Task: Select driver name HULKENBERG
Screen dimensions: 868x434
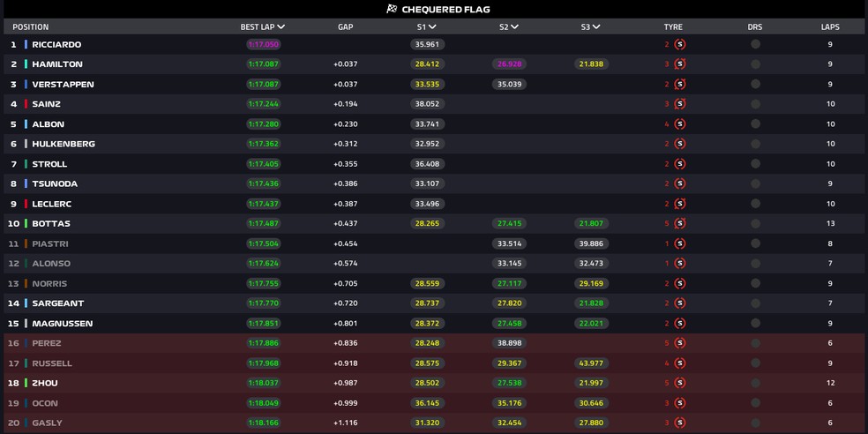Action: pos(64,144)
